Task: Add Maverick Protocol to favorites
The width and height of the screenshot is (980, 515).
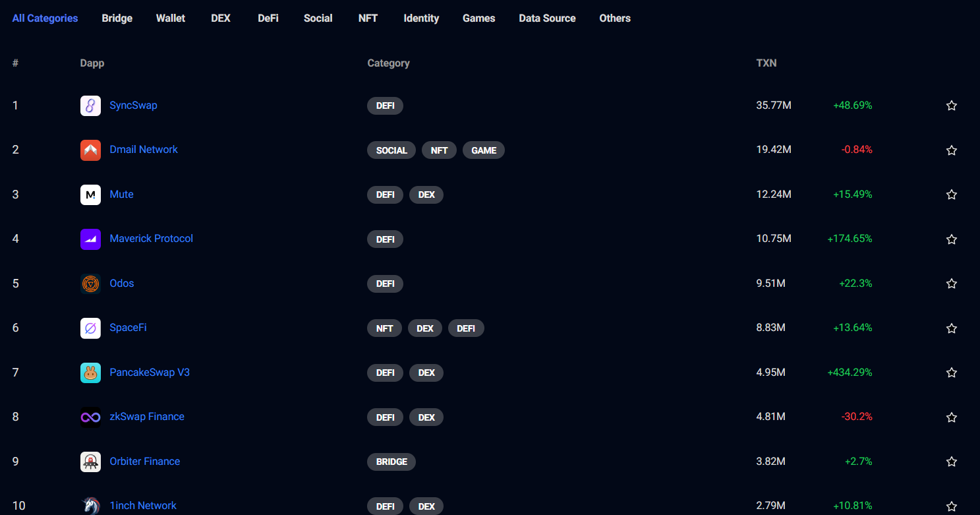Action: coord(951,239)
